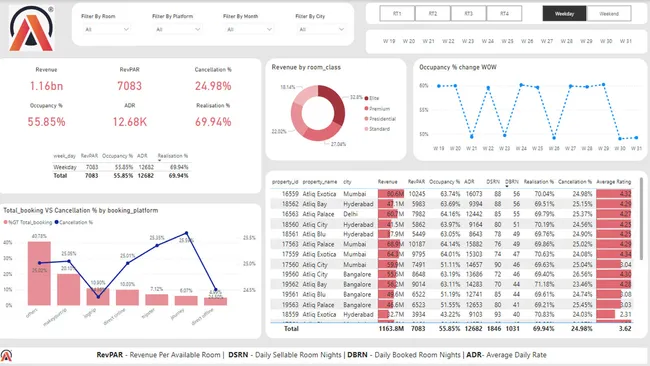The height and width of the screenshot is (366, 650).
Task: Sort property table by DBRN column header
Action: 512,182
